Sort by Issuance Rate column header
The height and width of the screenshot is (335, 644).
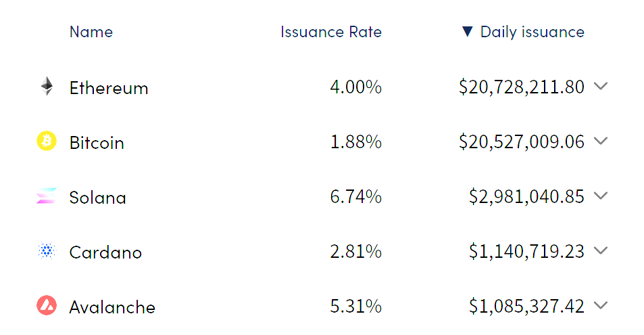pos(330,32)
